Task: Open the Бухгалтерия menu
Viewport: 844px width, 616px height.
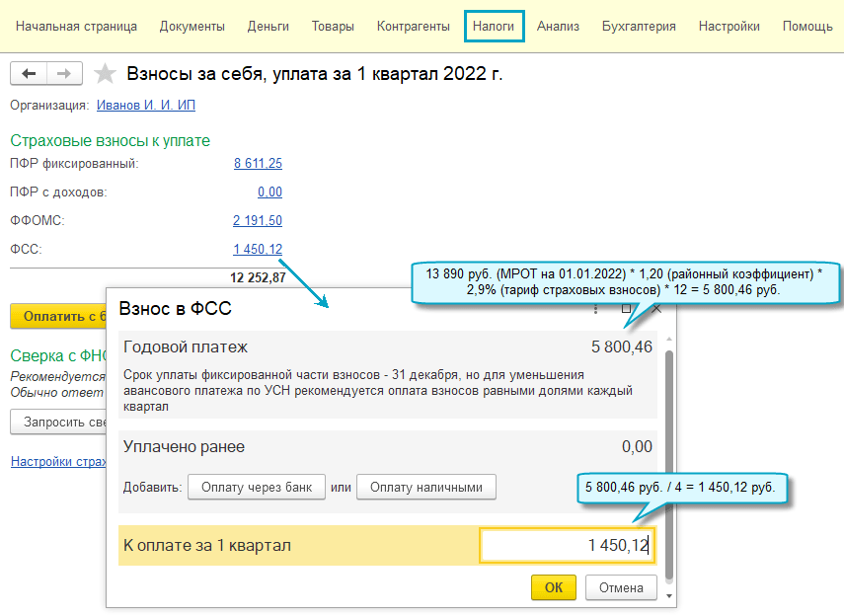Action: click(639, 27)
